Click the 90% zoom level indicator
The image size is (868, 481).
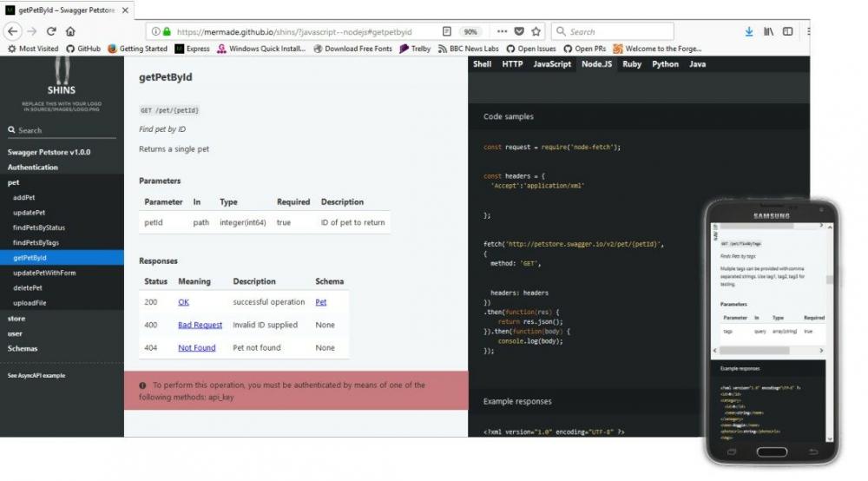pos(471,31)
